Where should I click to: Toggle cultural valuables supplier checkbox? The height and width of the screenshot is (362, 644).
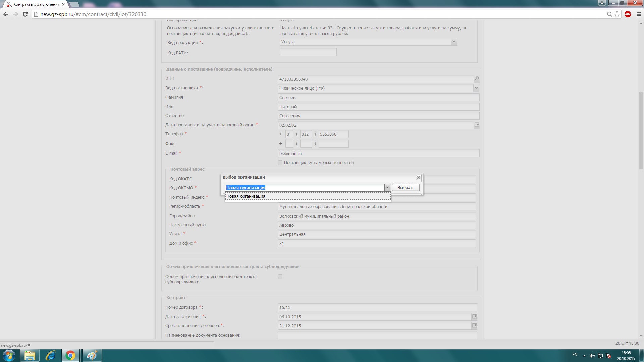[280, 162]
